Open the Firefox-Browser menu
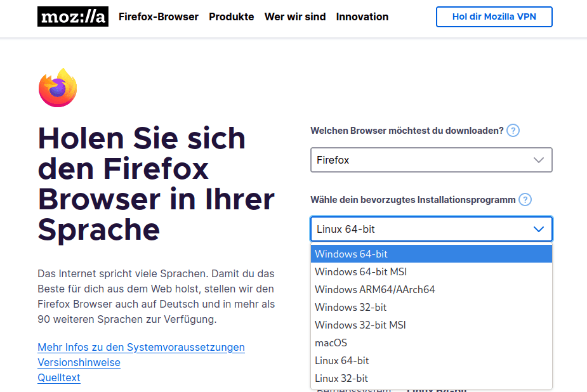587x392 pixels. (159, 17)
